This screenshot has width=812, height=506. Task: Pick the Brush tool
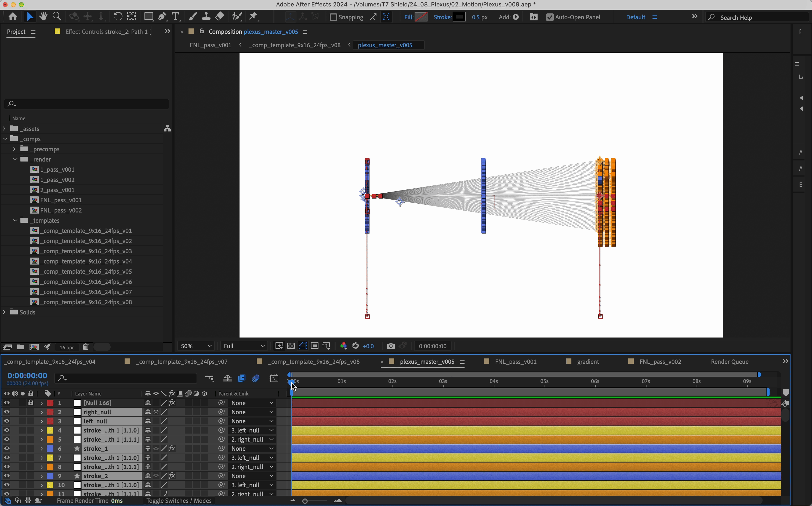coord(193,16)
